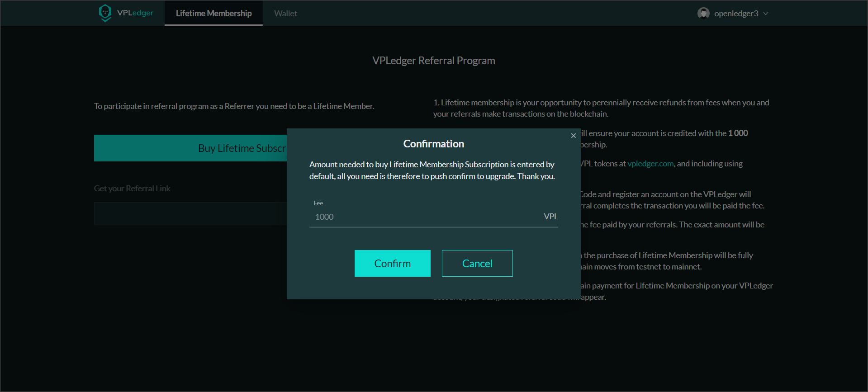
Task: Click the VPL currency label
Action: pyautogui.click(x=550, y=217)
